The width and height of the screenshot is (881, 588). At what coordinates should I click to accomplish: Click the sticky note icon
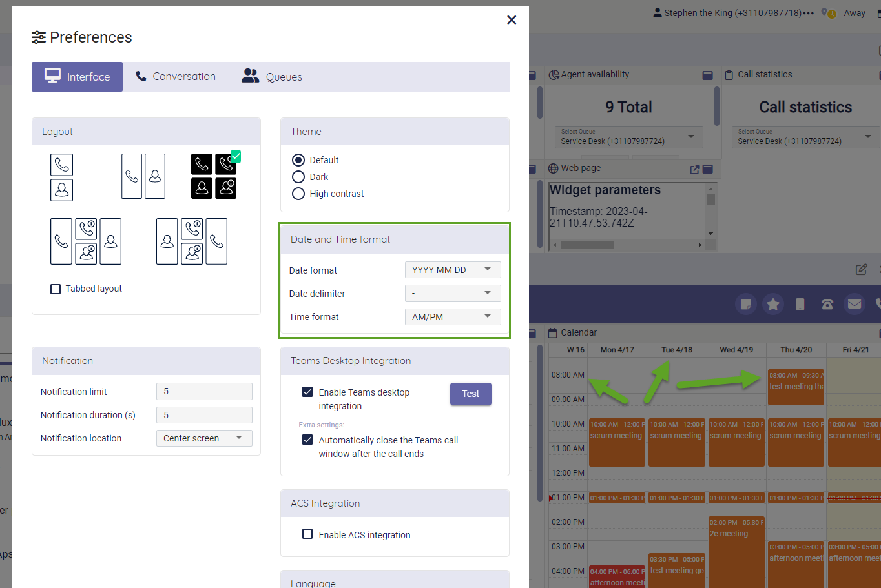tap(745, 305)
